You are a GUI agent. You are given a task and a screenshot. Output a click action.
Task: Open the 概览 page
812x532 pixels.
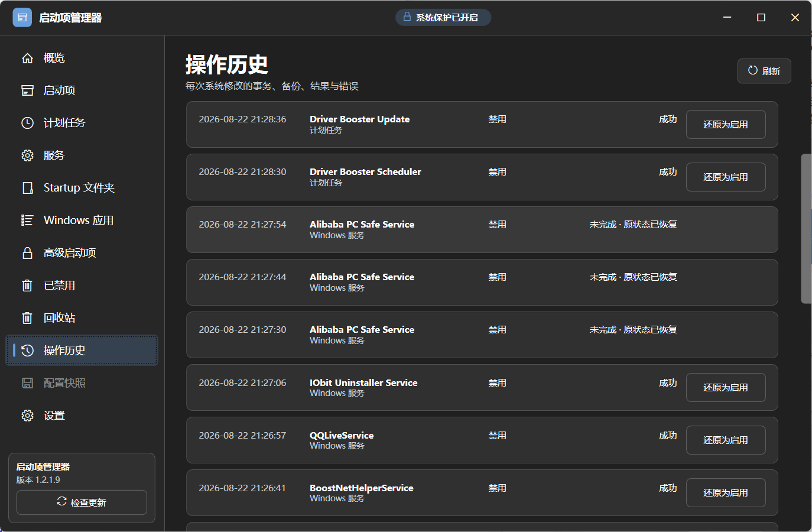click(x=82, y=58)
